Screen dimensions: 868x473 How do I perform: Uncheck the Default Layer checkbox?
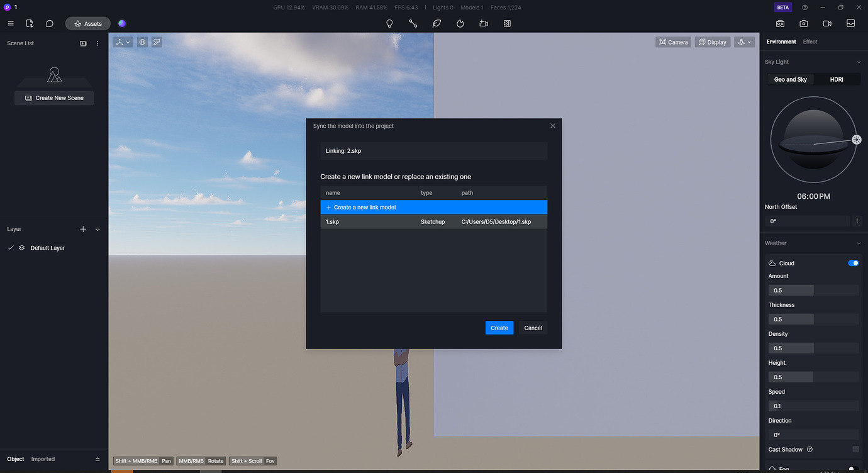click(x=10, y=248)
